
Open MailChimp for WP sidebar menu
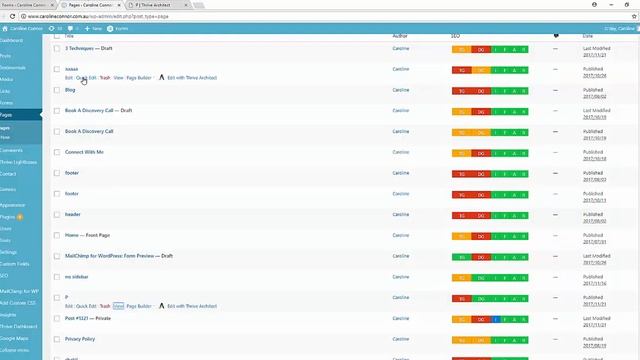tap(20, 291)
